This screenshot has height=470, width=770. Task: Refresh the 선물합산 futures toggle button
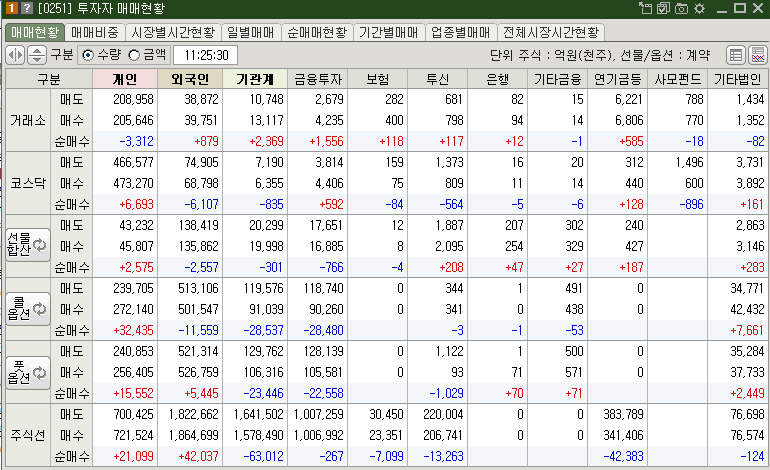click(x=28, y=245)
